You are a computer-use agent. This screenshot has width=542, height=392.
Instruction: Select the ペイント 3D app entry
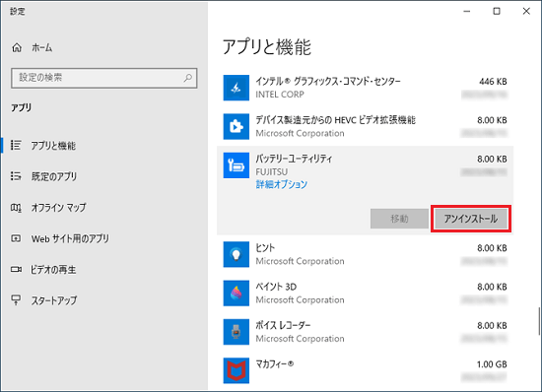365,293
